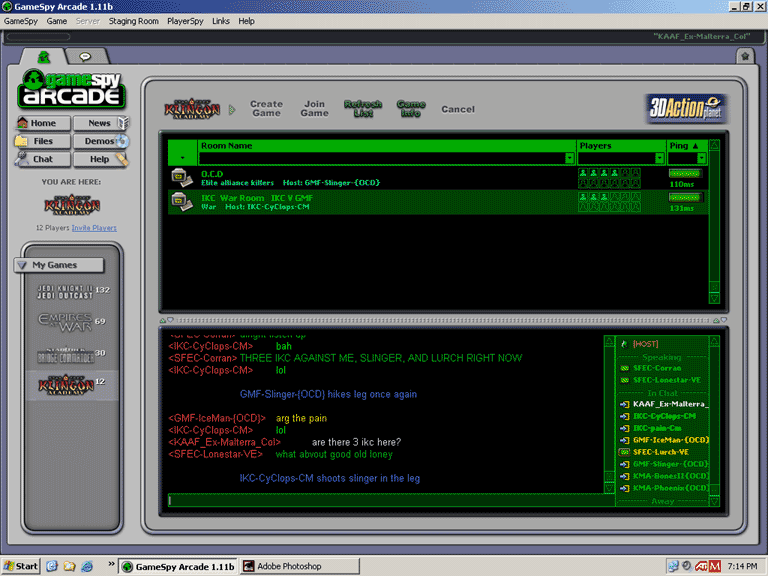This screenshot has width=768, height=576.
Task: Open the GameSpy menu
Action: [x=21, y=21]
